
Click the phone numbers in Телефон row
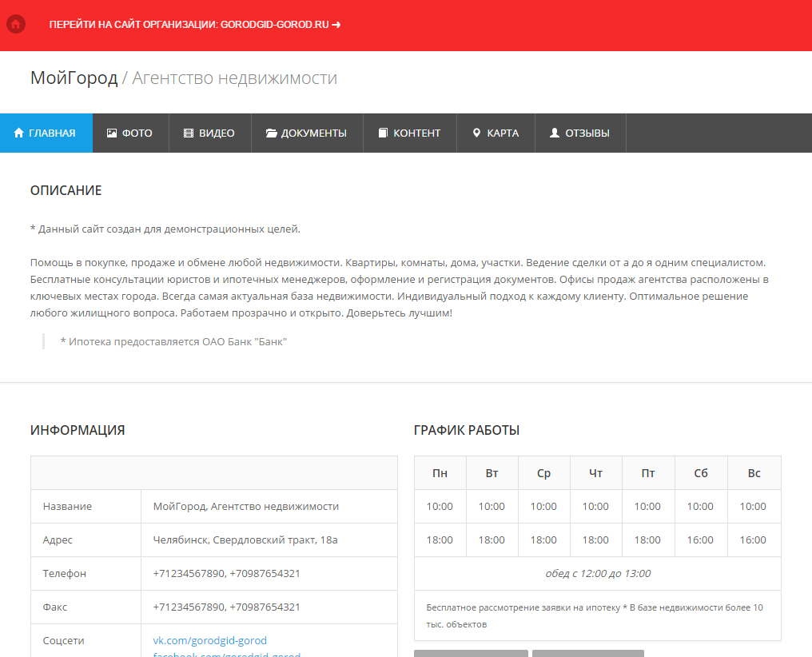[x=227, y=573]
